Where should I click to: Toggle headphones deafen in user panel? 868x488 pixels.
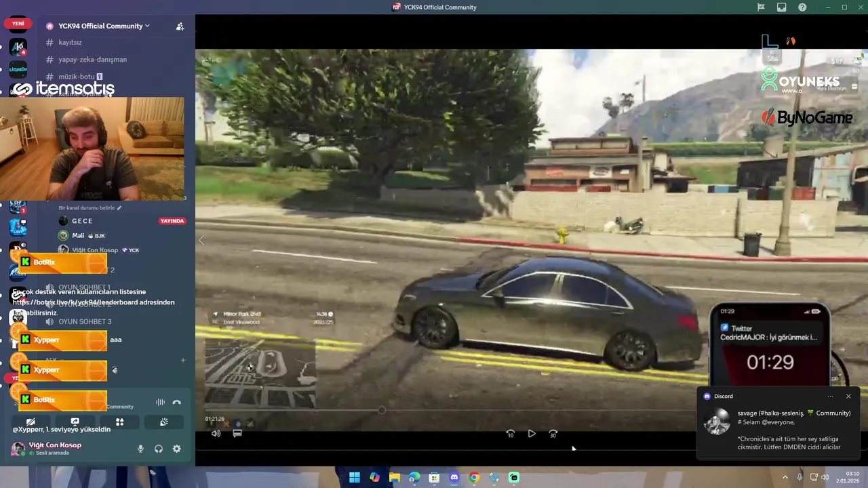click(159, 449)
